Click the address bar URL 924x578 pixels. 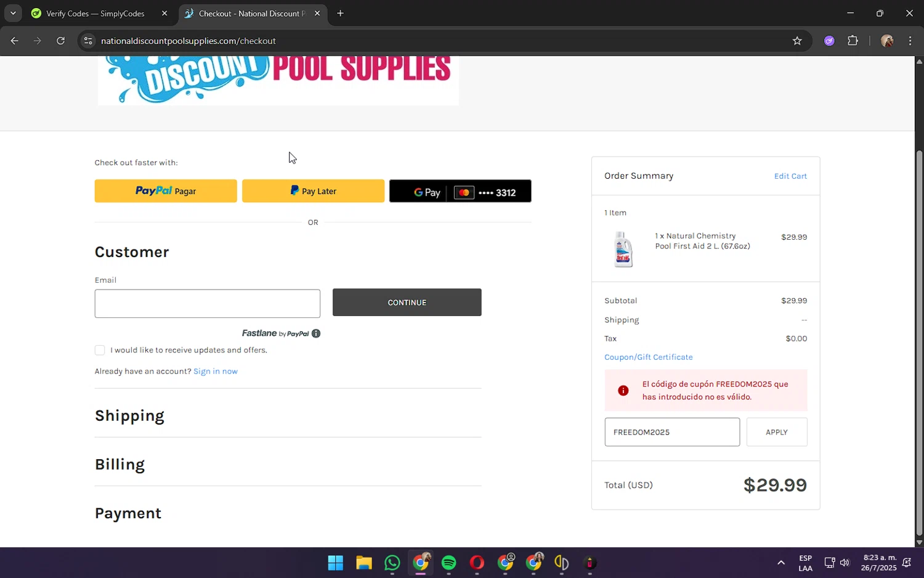coord(188,41)
